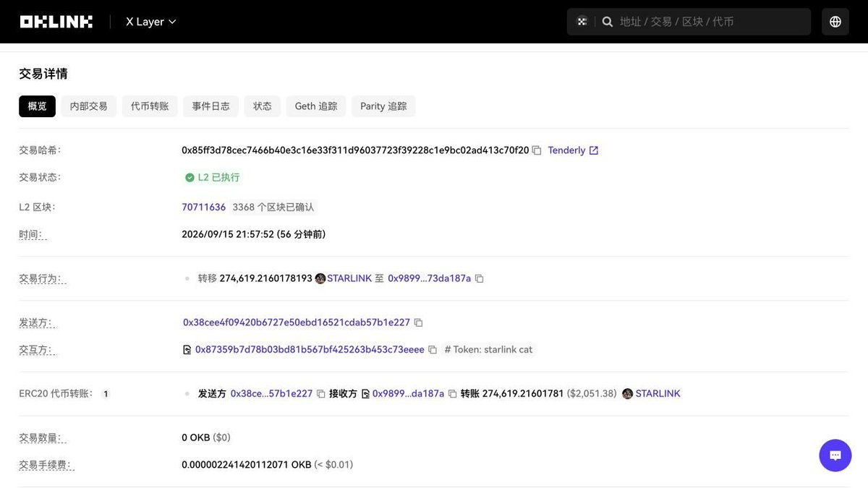Click the 交易详情 page heading
Image resolution: width=868 pixels, height=488 pixels.
(43, 74)
